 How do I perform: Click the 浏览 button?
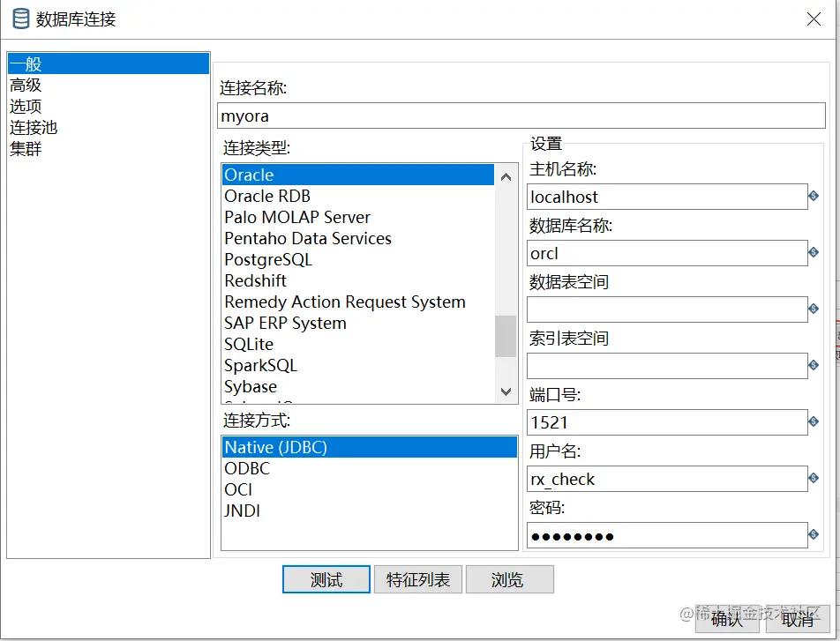509,579
